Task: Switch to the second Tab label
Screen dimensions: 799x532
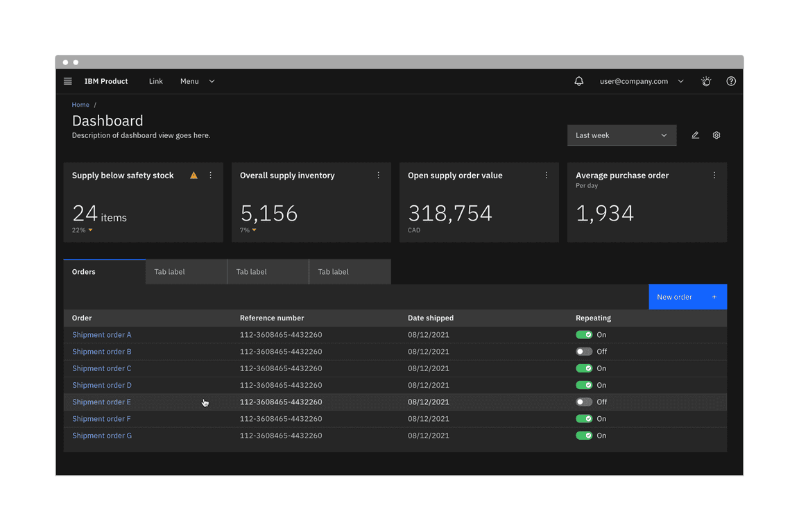Action: click(x=185, y=271)
